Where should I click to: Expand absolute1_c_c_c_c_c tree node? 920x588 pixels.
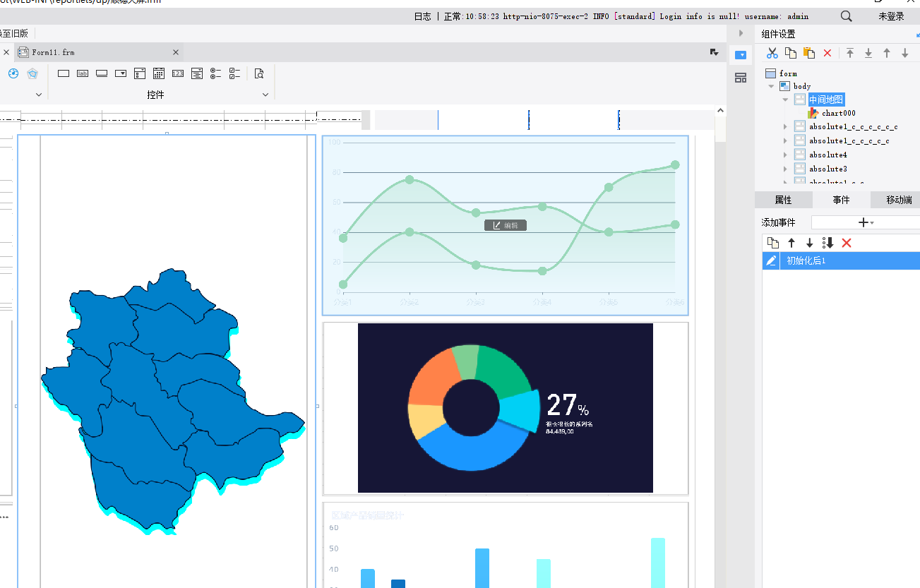pos(785,141)
